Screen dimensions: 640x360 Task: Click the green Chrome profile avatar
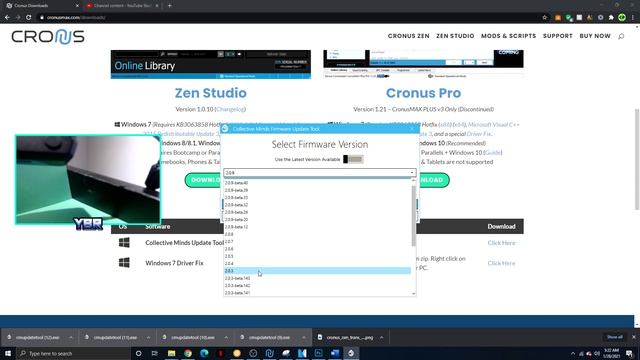coord(622,18)
